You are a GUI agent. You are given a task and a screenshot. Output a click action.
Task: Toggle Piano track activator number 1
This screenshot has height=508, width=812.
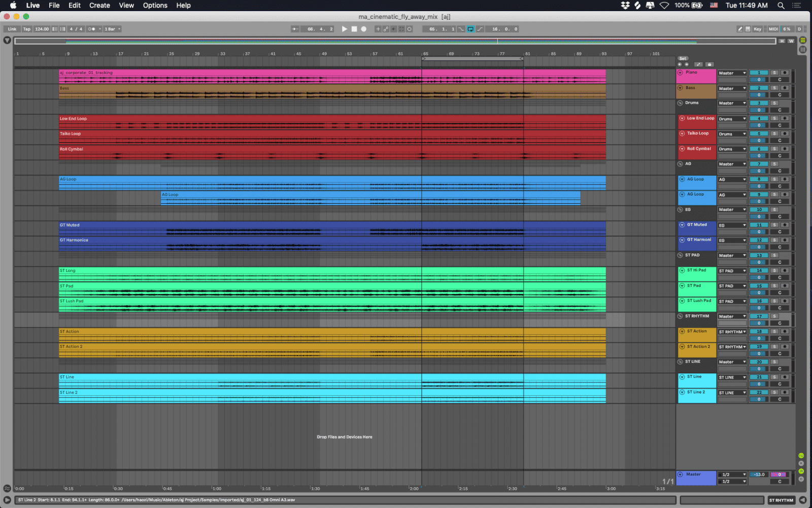(759, 73)
